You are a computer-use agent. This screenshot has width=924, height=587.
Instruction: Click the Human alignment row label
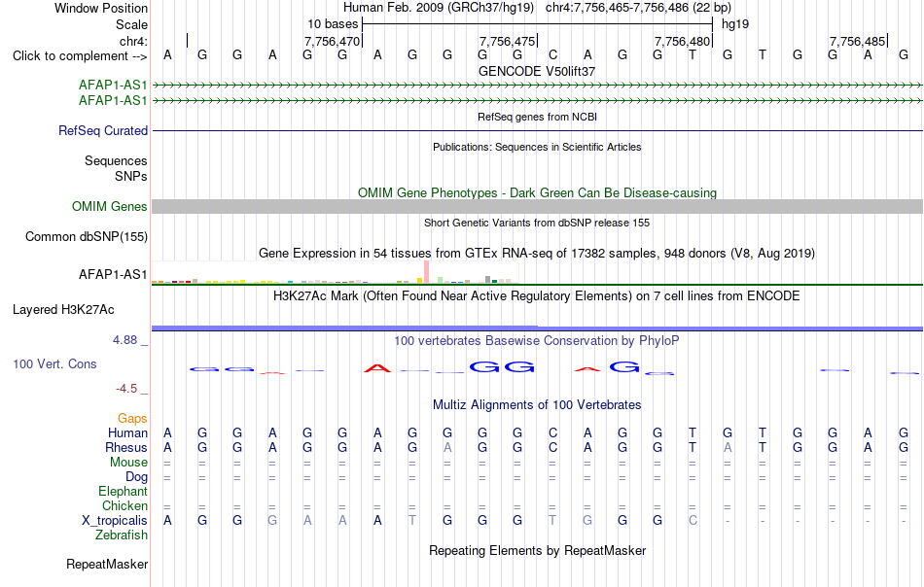(x=127, y=433)
